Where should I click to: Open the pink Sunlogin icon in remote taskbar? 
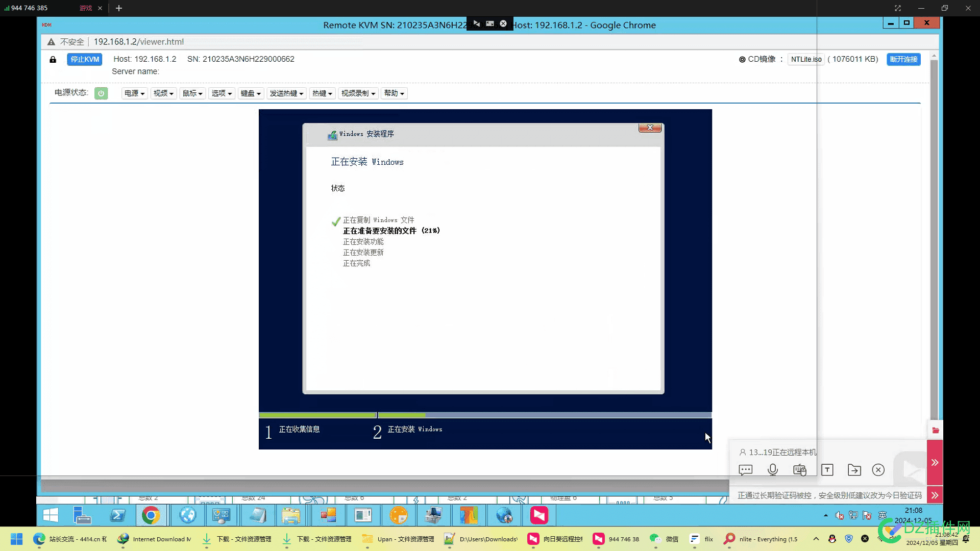(x=539, y=515)
